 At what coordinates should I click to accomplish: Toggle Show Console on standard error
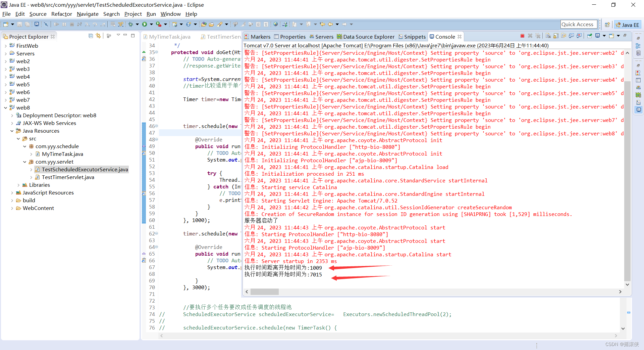pyautogui.click(x=579, y=36)
